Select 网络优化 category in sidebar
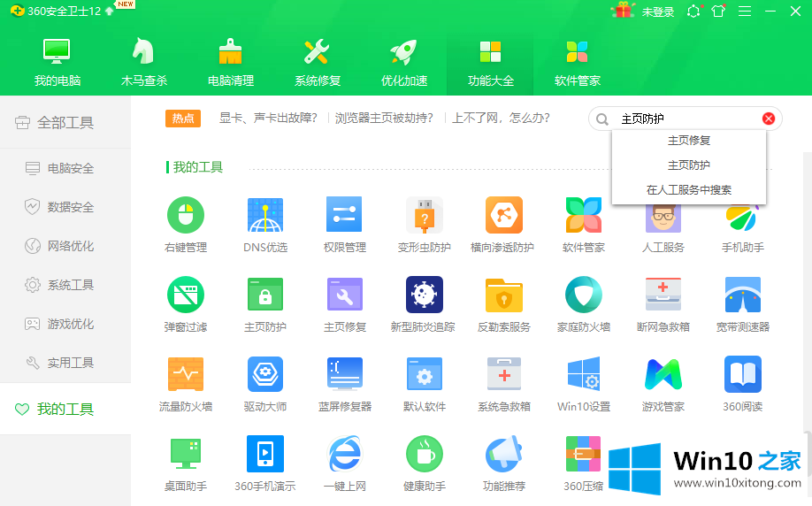 pos(65,246)
